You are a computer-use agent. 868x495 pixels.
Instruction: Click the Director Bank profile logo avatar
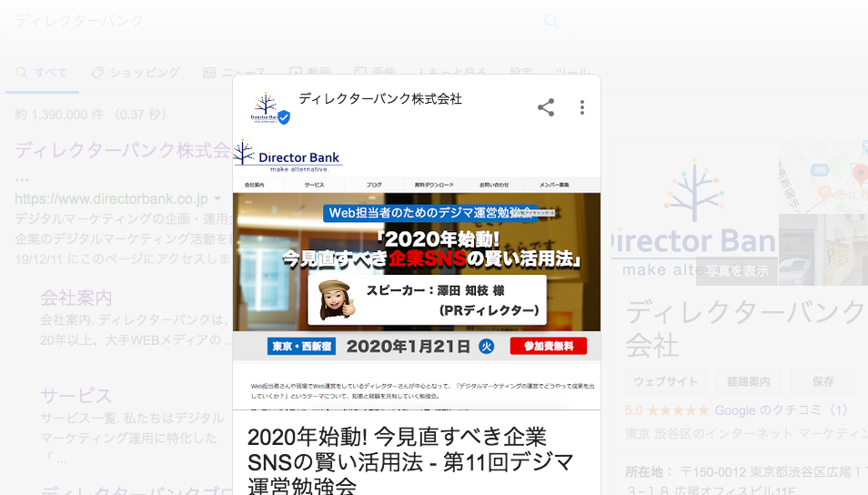pos(266,107)
